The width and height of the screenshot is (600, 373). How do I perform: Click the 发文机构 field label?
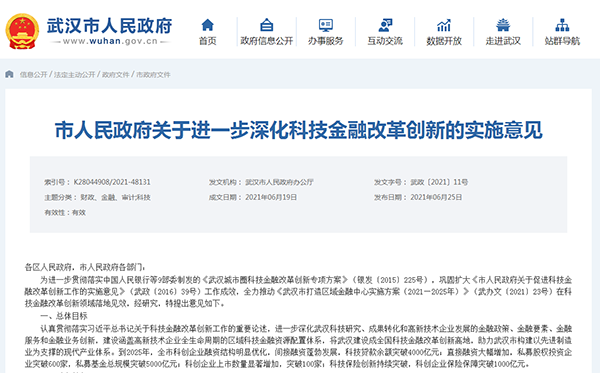click(225, 182)
